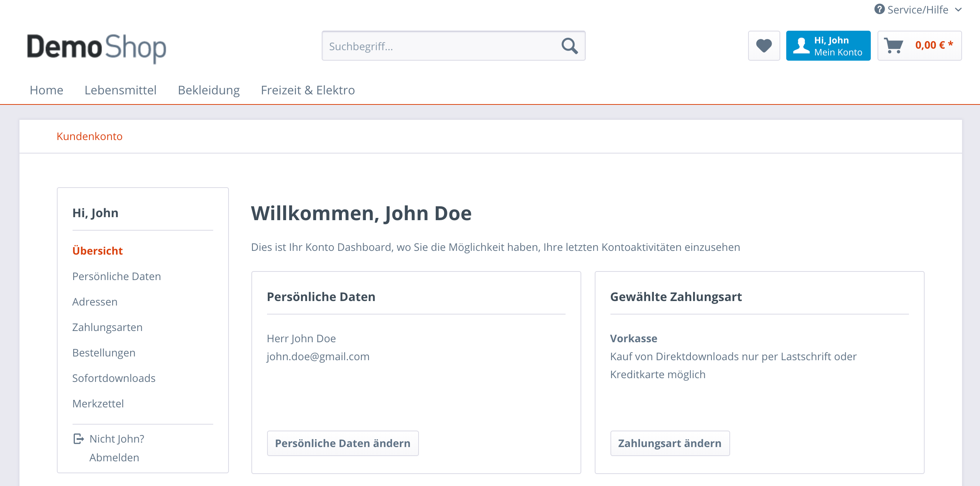Screen dimensions: 980x486
Task: Open the Freizeit & Elektro category
Action: [x=308, y=90]
